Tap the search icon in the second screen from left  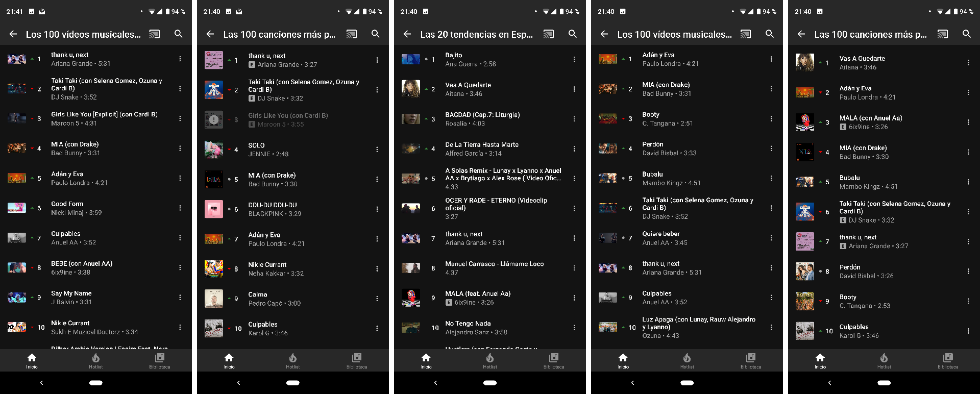click(x=375, y=34)
